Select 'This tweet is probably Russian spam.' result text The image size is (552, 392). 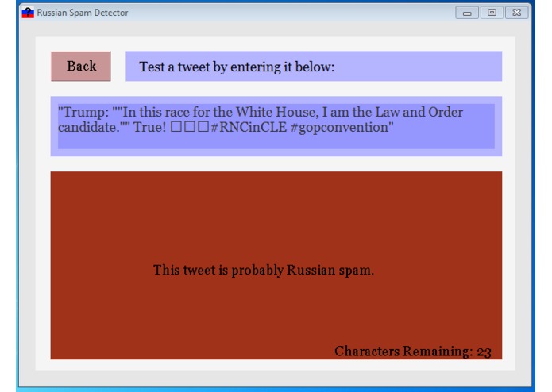click(x=264, y=270)
